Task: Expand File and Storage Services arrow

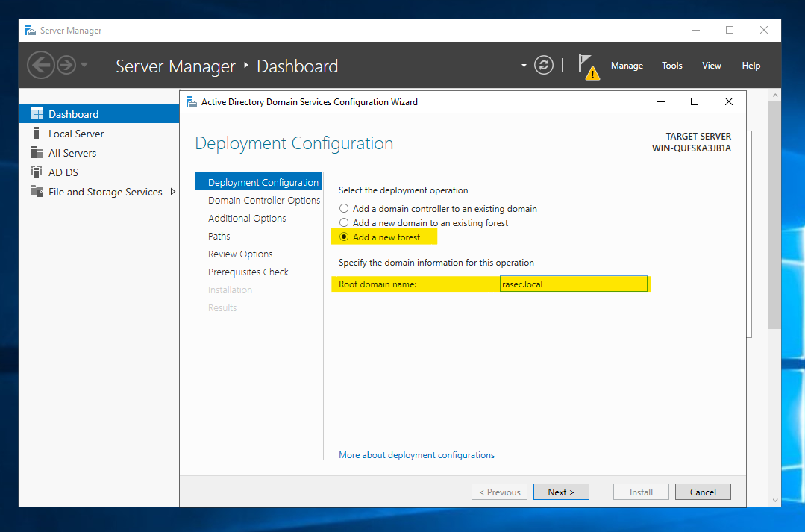Action: click(172, 192)
